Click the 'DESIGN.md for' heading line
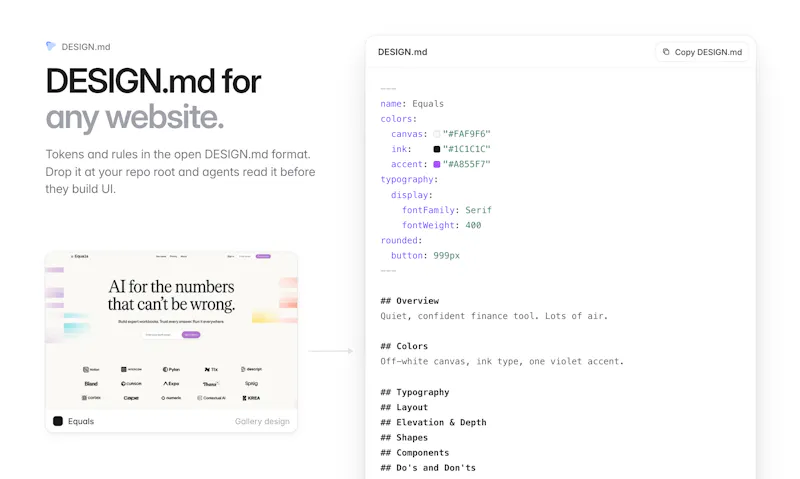The height and width of the screenshot is (479, 800). [154, 81]
